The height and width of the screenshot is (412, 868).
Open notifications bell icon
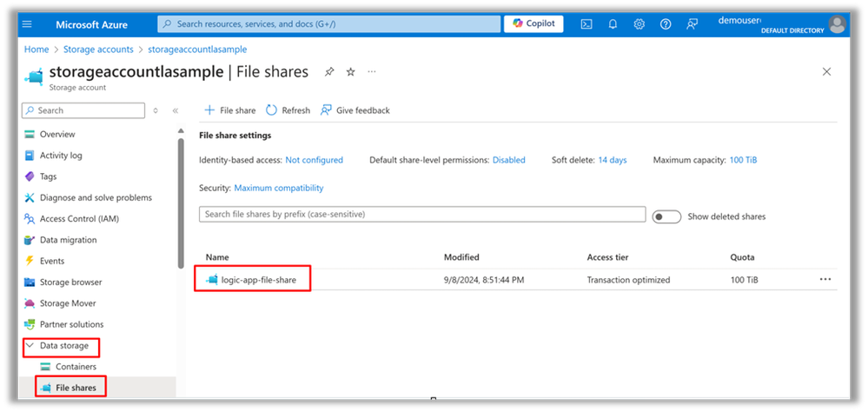[613, 24]
